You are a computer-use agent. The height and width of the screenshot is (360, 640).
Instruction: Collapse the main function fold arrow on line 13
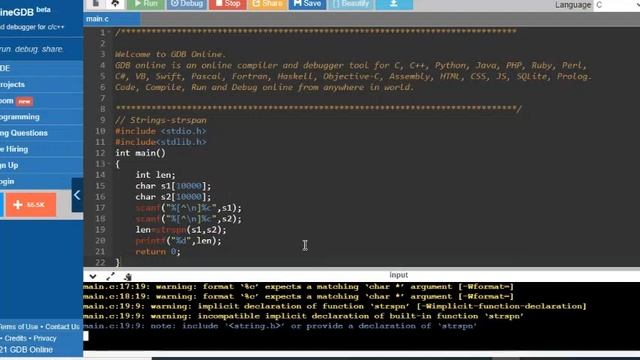[x=109, y=164]
